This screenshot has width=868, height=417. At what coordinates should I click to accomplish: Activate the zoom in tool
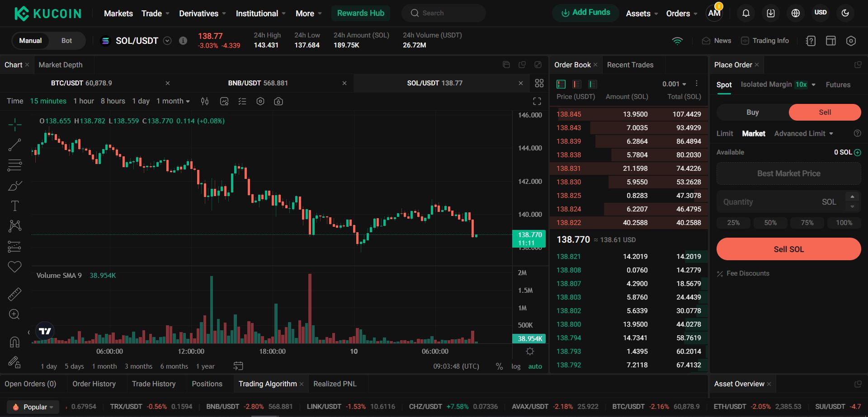point(14,314)
